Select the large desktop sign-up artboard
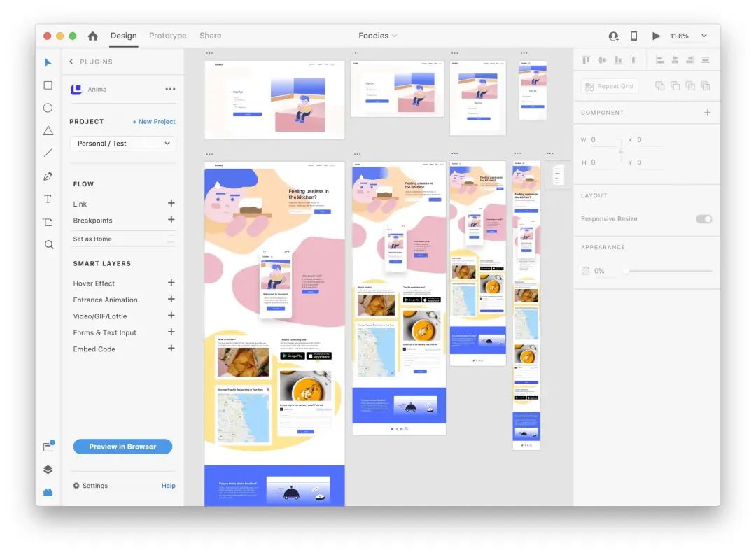This screenshot has height=553, width=756. 274,100
